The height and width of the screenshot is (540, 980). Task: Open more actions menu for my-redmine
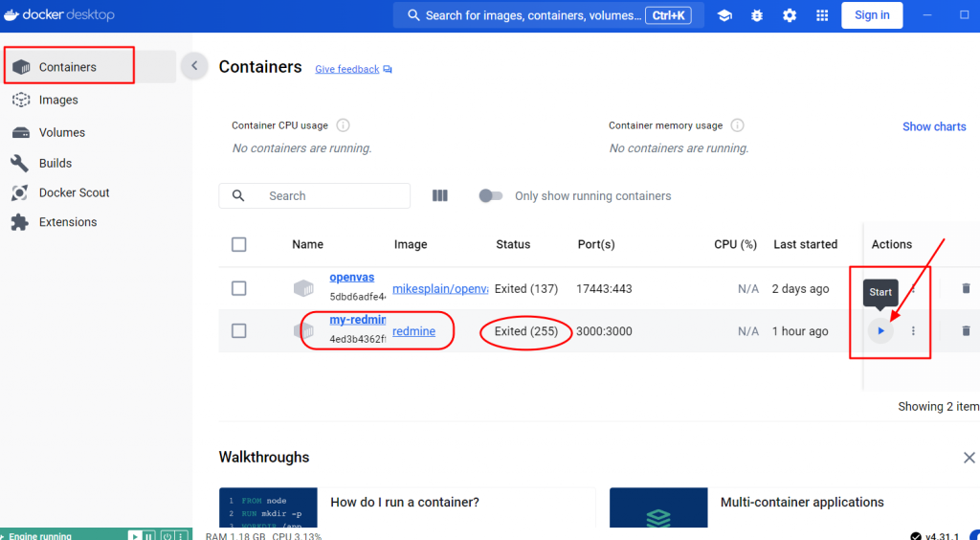tap(913, 330)
